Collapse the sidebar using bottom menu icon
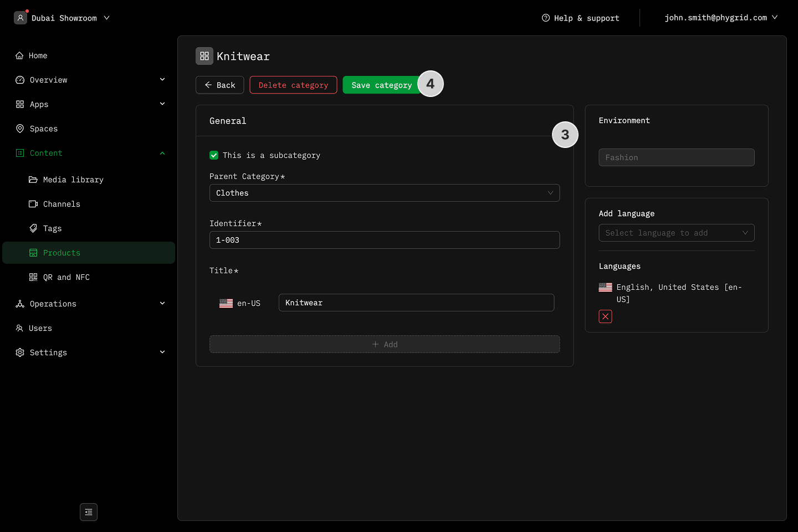 [89, 512]
